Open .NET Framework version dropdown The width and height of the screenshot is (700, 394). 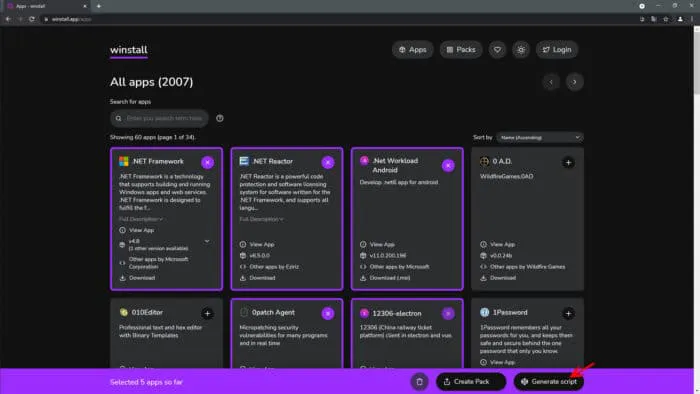pyautogui.click(x=207, y=241)
